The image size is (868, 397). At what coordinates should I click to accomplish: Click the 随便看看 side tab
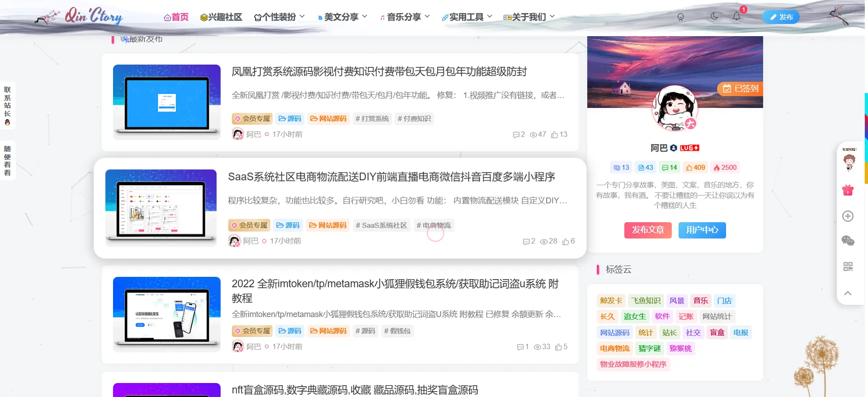[x=8, y=160]
